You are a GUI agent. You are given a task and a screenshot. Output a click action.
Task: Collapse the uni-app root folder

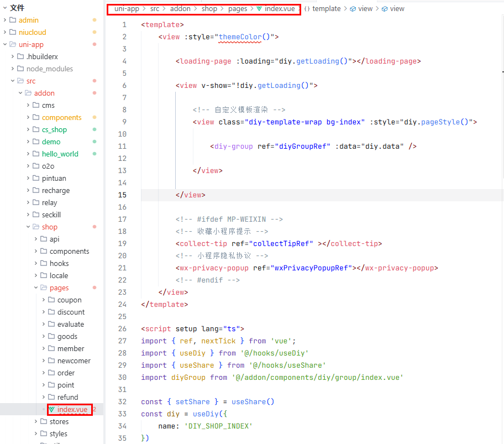[x=5, y=45]
